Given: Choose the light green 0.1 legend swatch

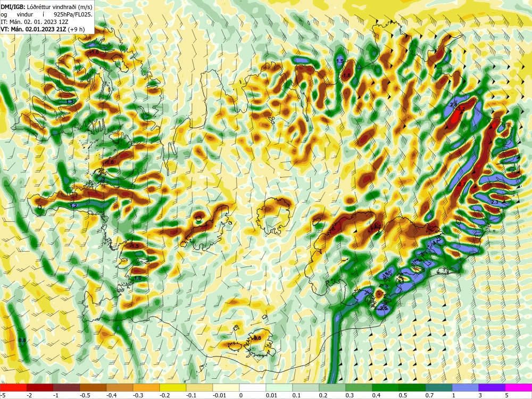Looking at the screenshot, I should pyautogui.click(x=306, y=387).
